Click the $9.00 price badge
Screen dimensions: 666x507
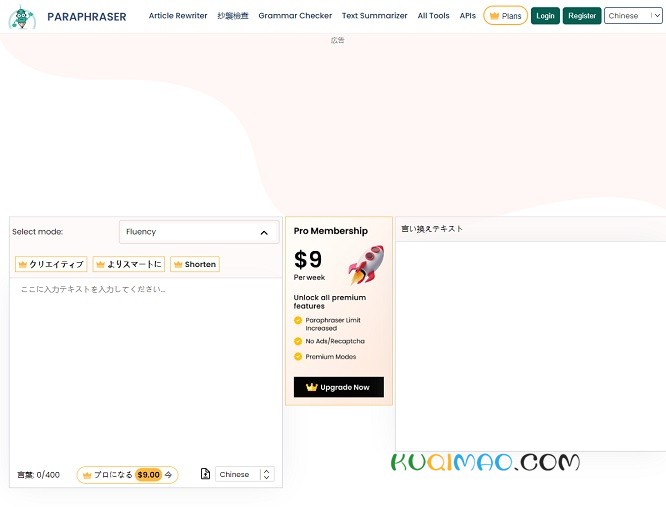click(x=149, y=475)
